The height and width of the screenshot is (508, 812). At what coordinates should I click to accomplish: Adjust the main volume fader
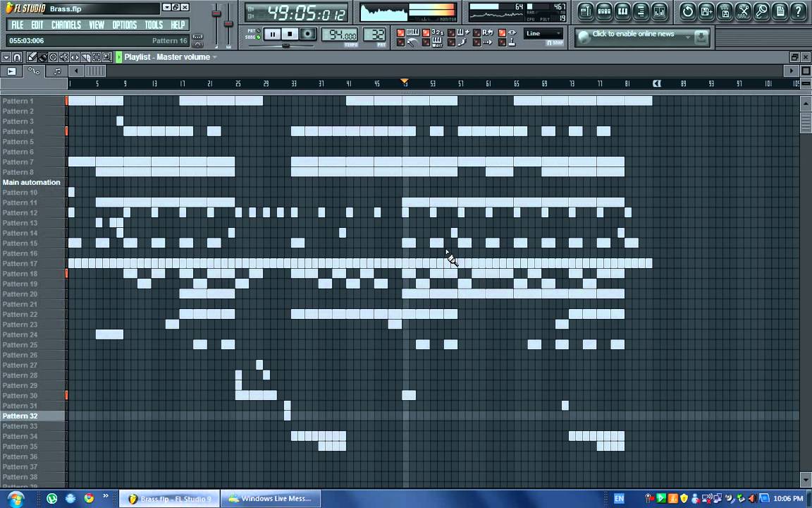(216, 14)
